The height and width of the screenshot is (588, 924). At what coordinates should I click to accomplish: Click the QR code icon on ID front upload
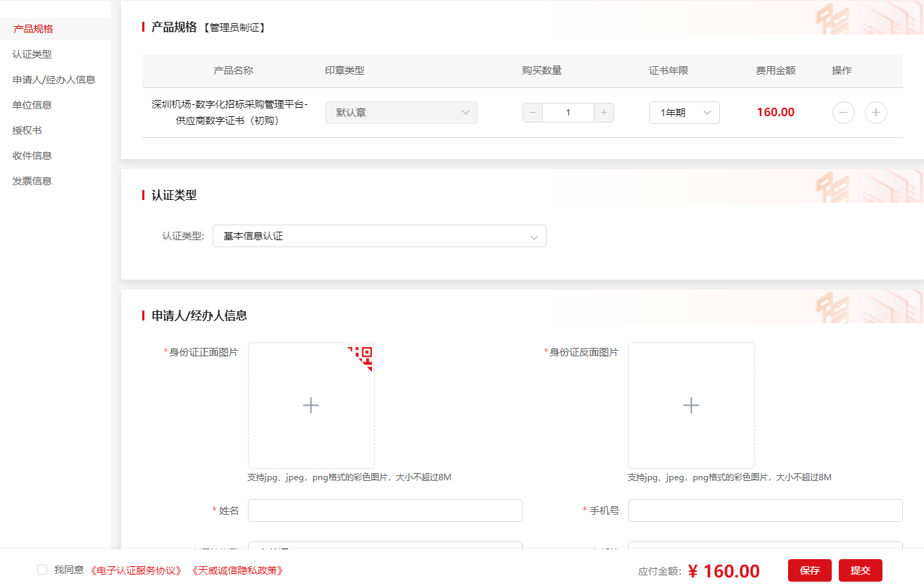tap(362, 356)
